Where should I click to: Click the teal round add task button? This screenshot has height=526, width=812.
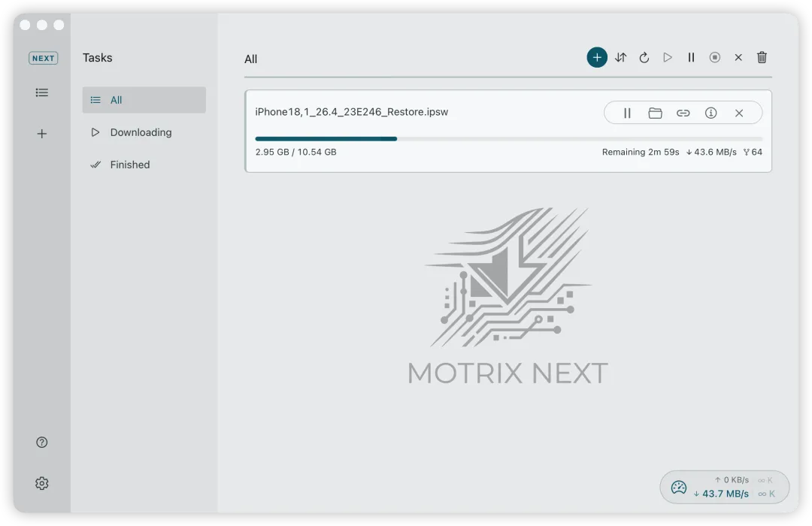click(x=597, y=57)
